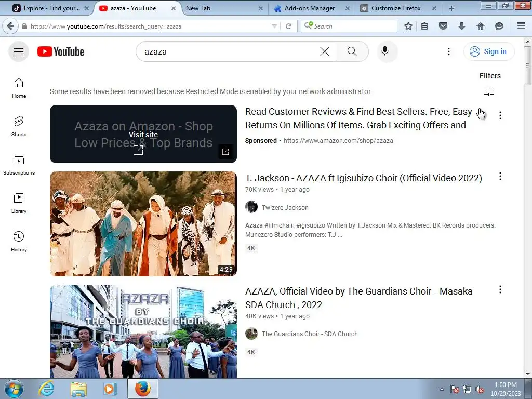Go to Home in sidebar

[x=19, y=88]
